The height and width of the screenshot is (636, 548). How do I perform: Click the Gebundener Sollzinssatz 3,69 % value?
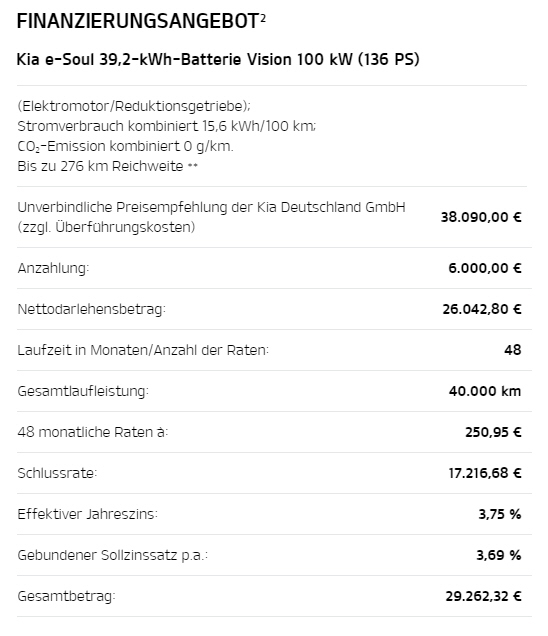click(x=499, y=555)
